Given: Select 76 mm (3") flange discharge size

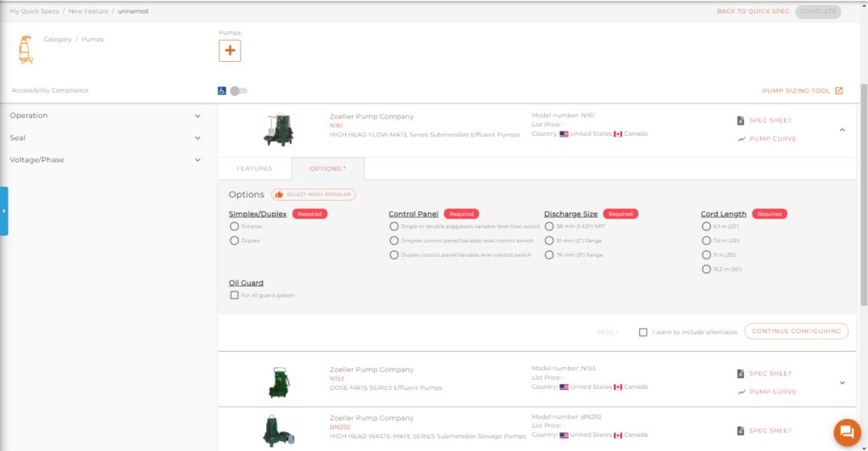Looking at the screenshot, I should coord(549,255).
